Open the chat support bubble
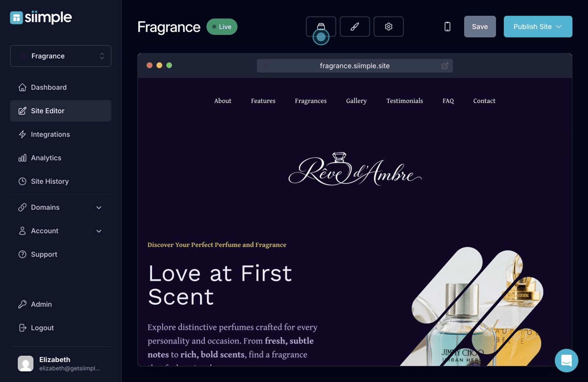 pos(566,360)
